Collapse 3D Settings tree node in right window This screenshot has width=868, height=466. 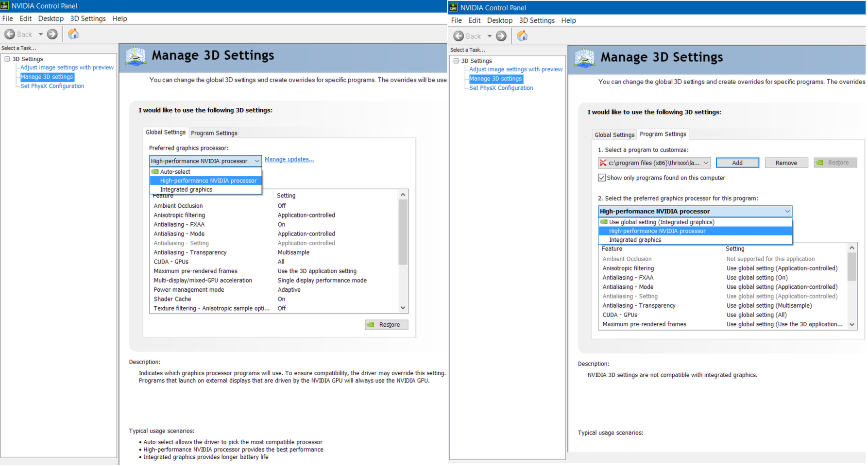click(456, 61)
